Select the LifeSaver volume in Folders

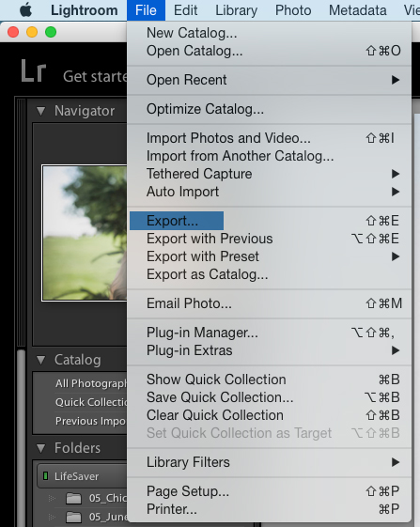82,476
